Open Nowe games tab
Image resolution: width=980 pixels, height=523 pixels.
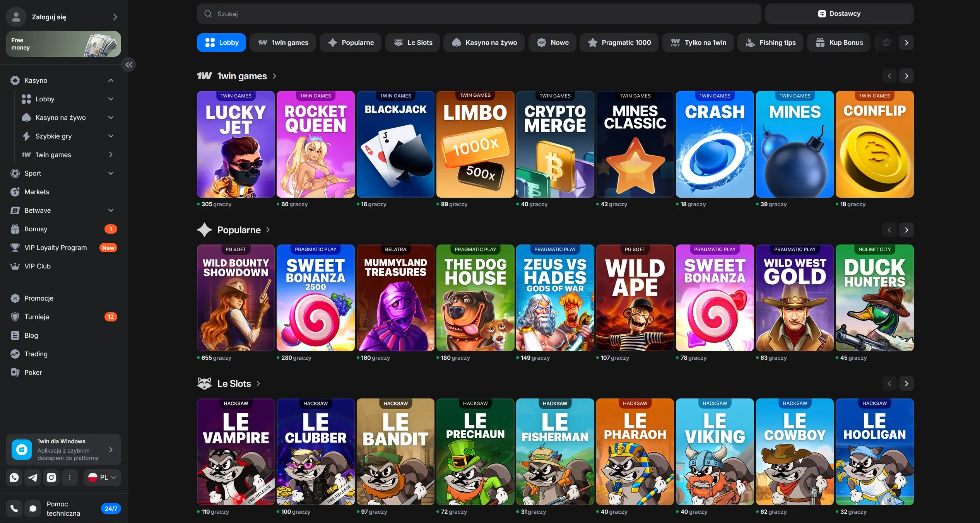552,43
